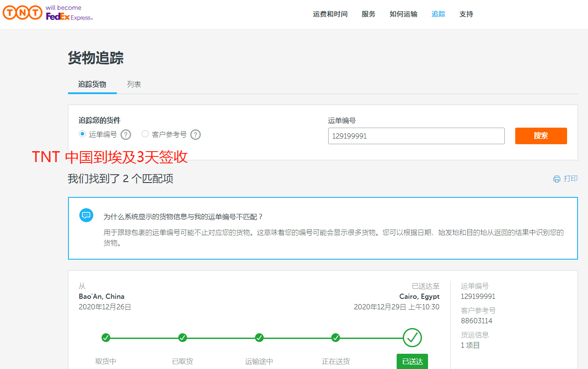
Task: Open the 如何运输 navigation menu
Action: tap(403, 14)
